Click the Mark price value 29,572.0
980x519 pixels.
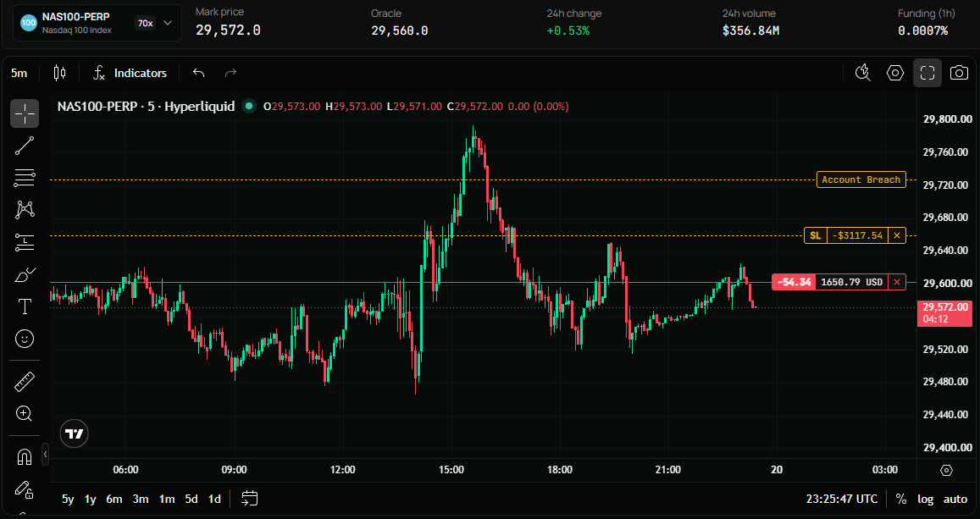pyautogui.click(x=228, y=30)
